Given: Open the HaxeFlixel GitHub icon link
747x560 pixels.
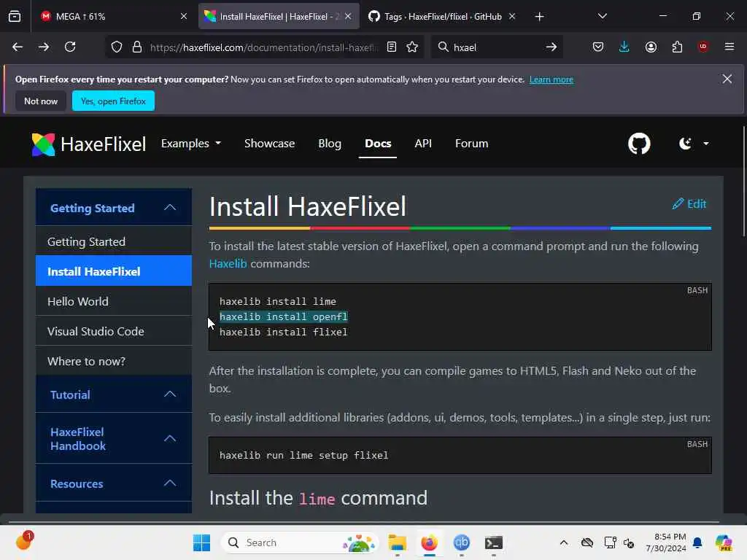Looking at the screenshot, I should [639, 144].
